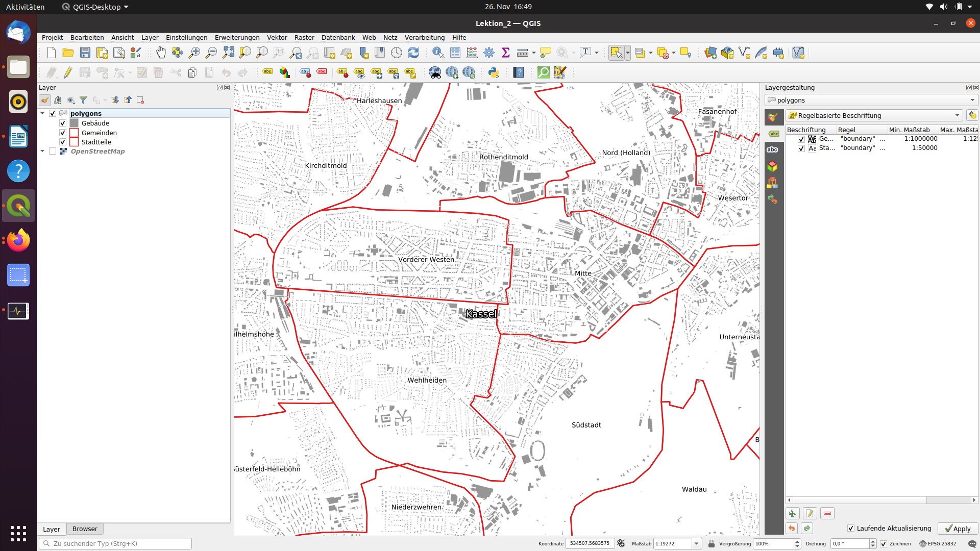Open the History tab in Layergestaltung
This screenshot has width=980, height=551.
[773, 199]
